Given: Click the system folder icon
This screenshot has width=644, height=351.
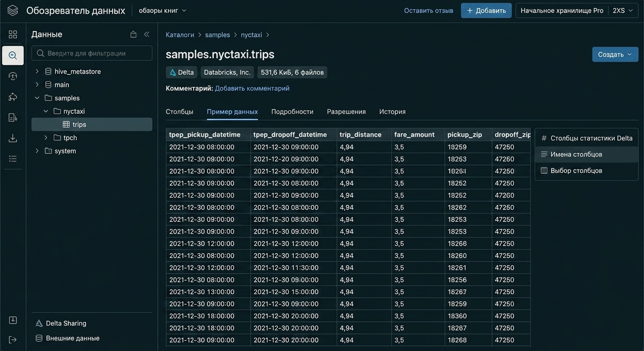Looking at the screenshot, I should point(48,151).
